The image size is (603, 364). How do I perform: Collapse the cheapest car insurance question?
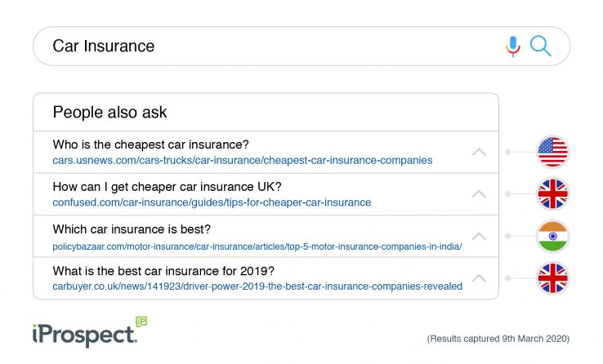pos(479,152)
